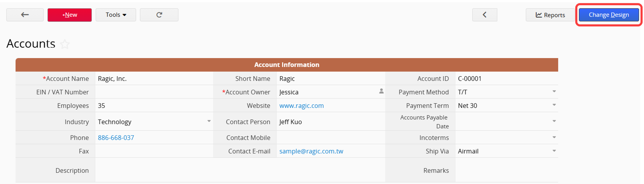Go to previous record with chevron
644x184 pixels.
pos(485,15)
